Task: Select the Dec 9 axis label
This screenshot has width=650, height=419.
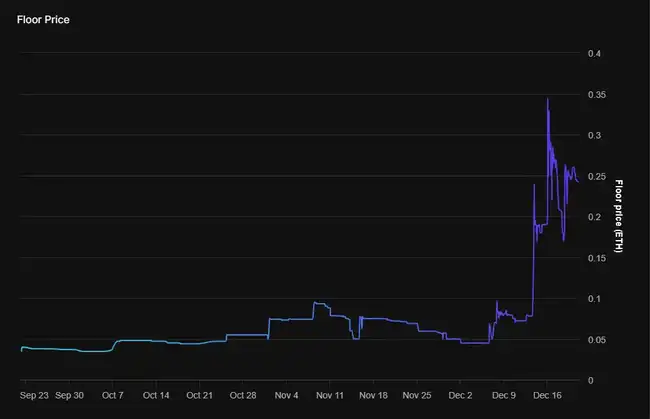Action: tap(503, 395)
